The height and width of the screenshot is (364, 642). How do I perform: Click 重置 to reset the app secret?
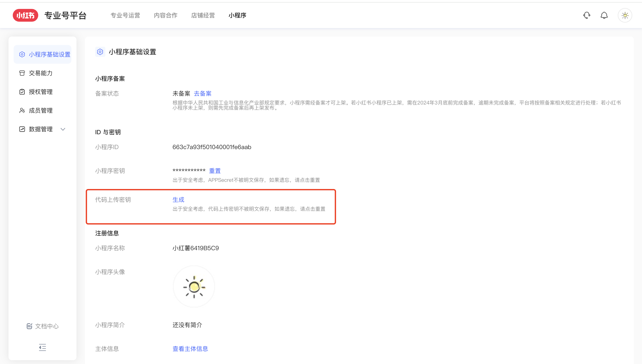tap(215, 171)
